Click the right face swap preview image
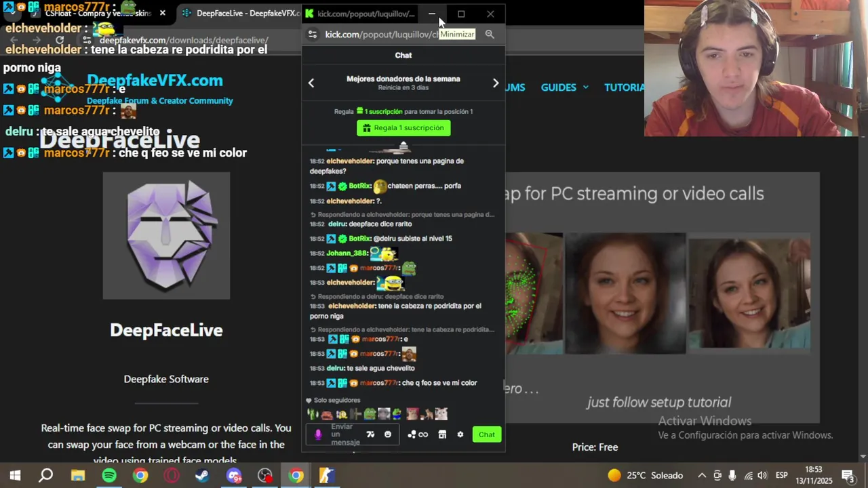Viewport: 868px width, 488px height. pyautogui.click(x=749, y=293)
